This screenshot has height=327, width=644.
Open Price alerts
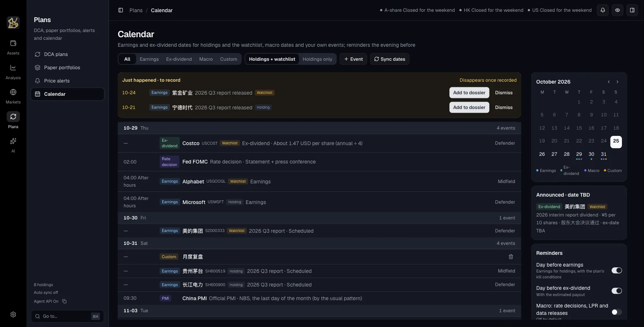click(x=67, y=81)
